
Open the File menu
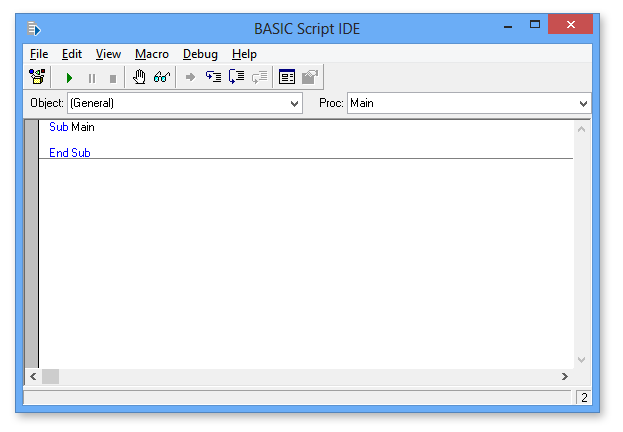click(38, 54)
